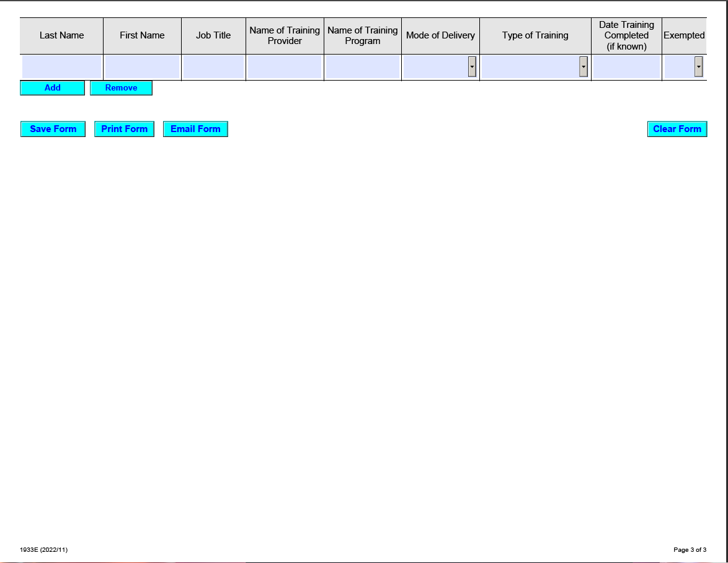This screenshot has height=563, width=728.
Task: Open the Type of Training dropdown
Action: 583,66
